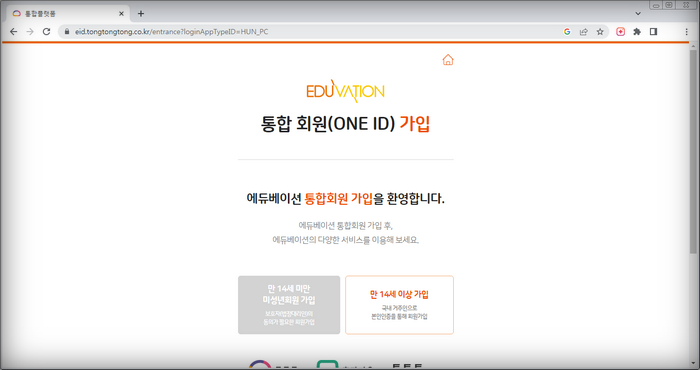This screenshot has height=370, width=700.
Task: Bookmark this page with star icon
Action: [600, 32]
